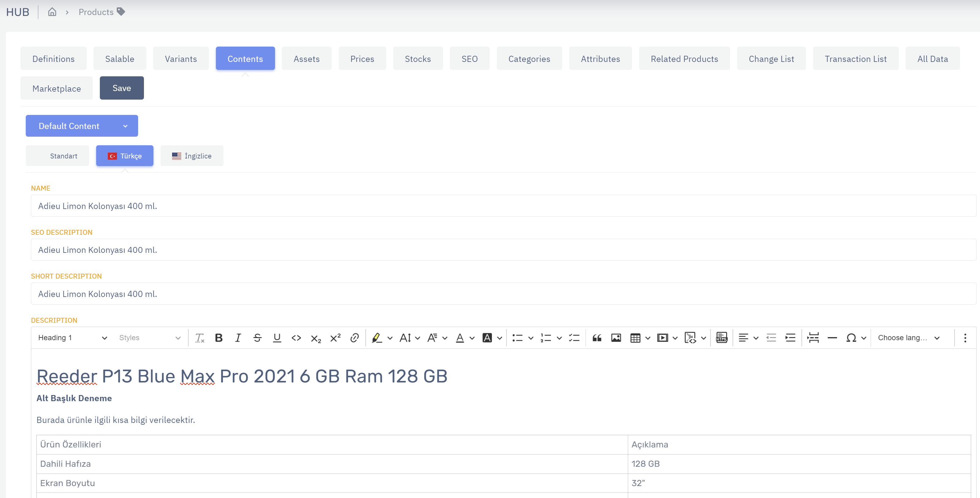Open bulleted list style dropdown arrow
Viewport: 980px width, 498px height.
(x=531, y=338)
